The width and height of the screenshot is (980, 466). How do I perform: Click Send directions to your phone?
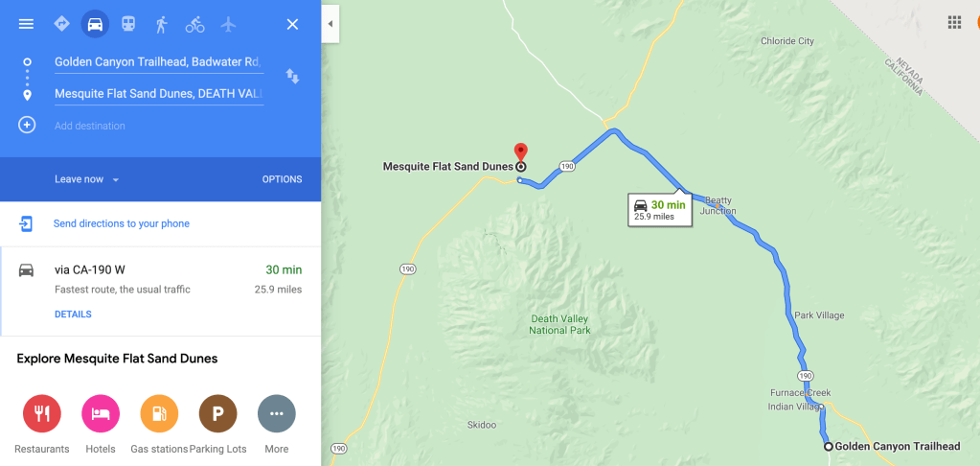[x=122, y=224]
